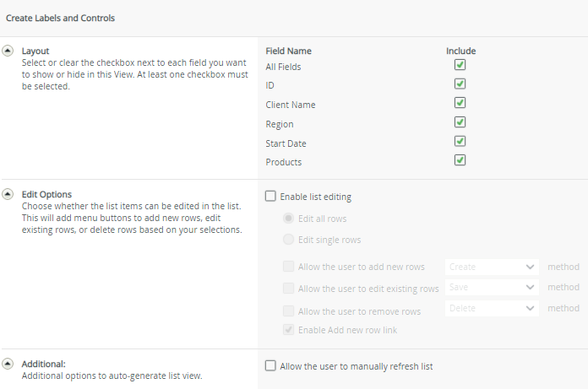
Task: Uncheck the Client Name include checkbox
Action: click(x=460, y=103)
